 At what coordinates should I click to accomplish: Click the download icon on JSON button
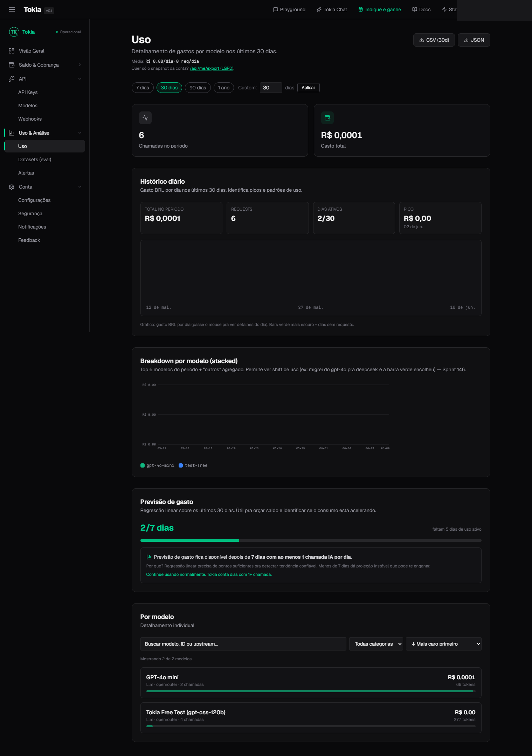tap(466, 40)
